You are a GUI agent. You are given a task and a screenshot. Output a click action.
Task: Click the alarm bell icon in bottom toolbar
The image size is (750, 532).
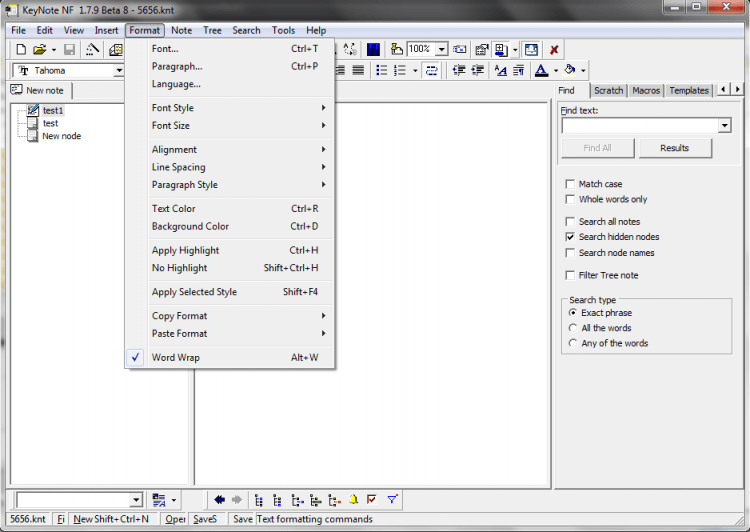(x=353, y=500)
